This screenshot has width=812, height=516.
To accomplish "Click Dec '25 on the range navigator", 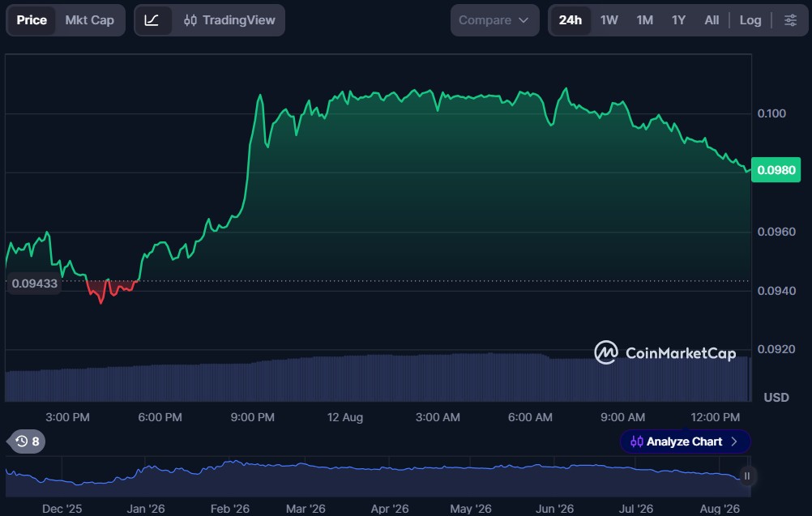I will coord(62,509).
